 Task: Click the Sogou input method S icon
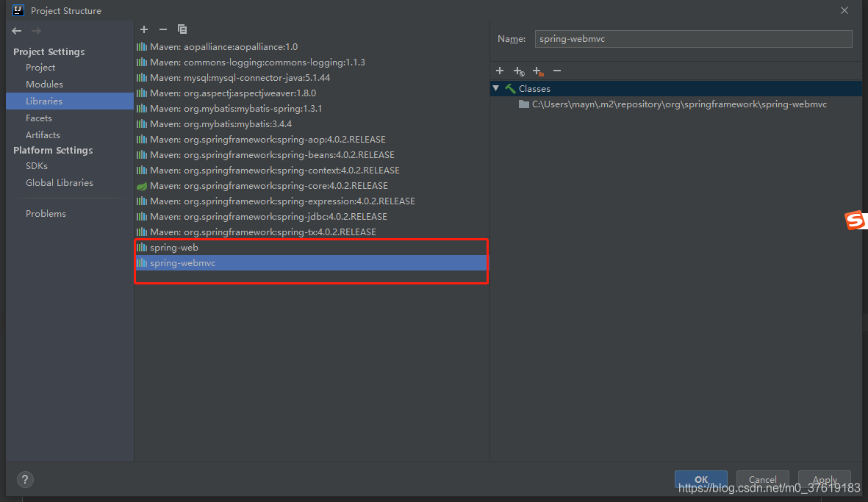click(x=855, y=220)
